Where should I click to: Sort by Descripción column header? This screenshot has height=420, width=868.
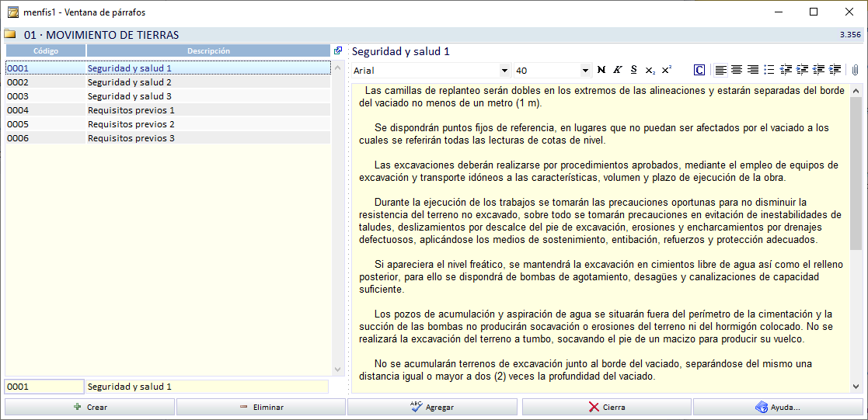point(209,51)
